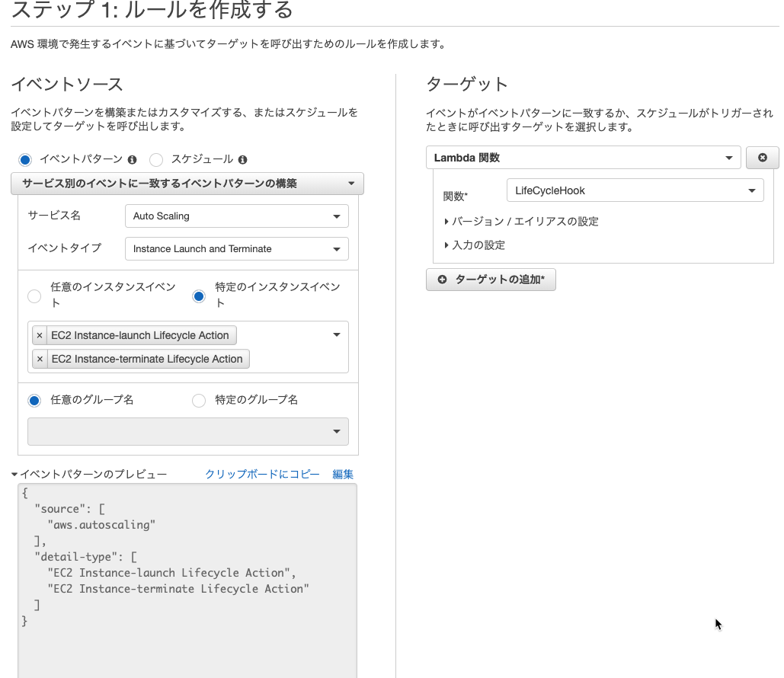784x678 pixels.
Task: Click "aws.autoscaling" text in preview
Action: (101, 525)
